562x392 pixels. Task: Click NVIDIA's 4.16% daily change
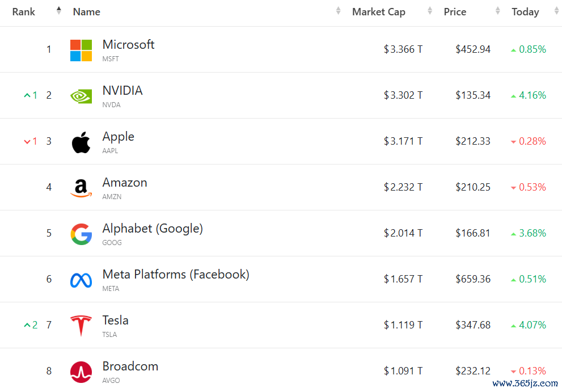[532, 95]
